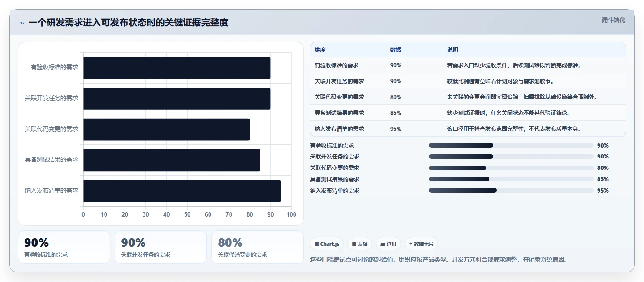This screenshot has width=644, height=282.
Task: Click the 50 tick on the chart x-axis
Action: [x=187, y=215]
